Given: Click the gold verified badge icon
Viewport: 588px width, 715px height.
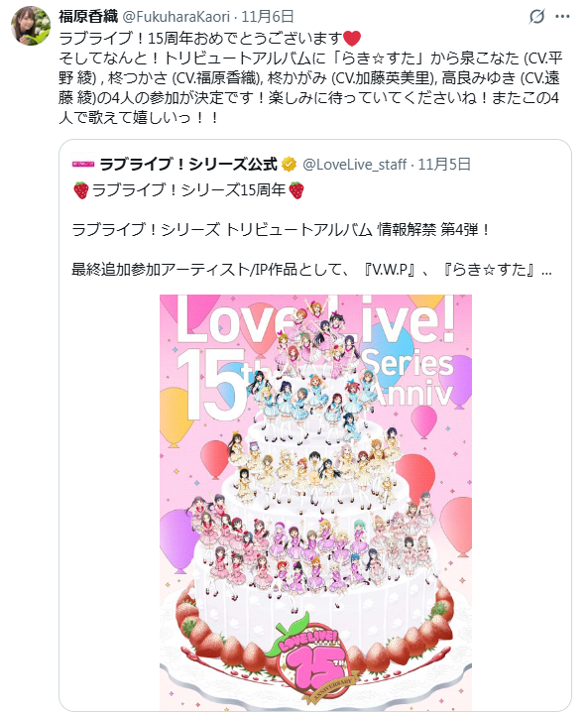Looking at the screenshot, I should 289,165.
